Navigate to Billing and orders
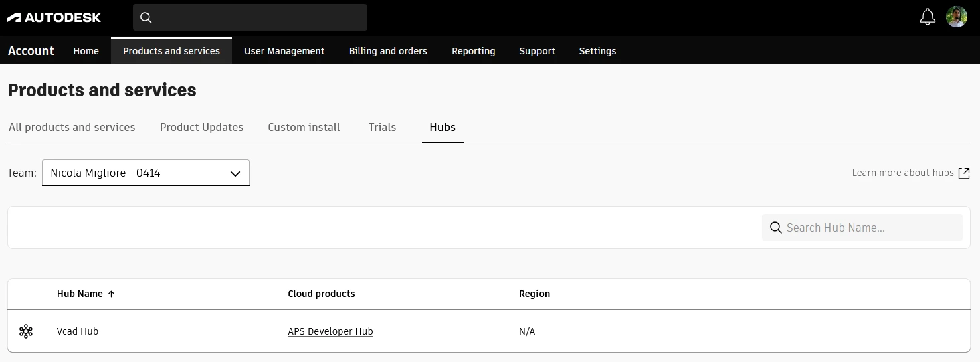Image resolution: width=980 pixels, height=362 pixels. pos(388,51)
